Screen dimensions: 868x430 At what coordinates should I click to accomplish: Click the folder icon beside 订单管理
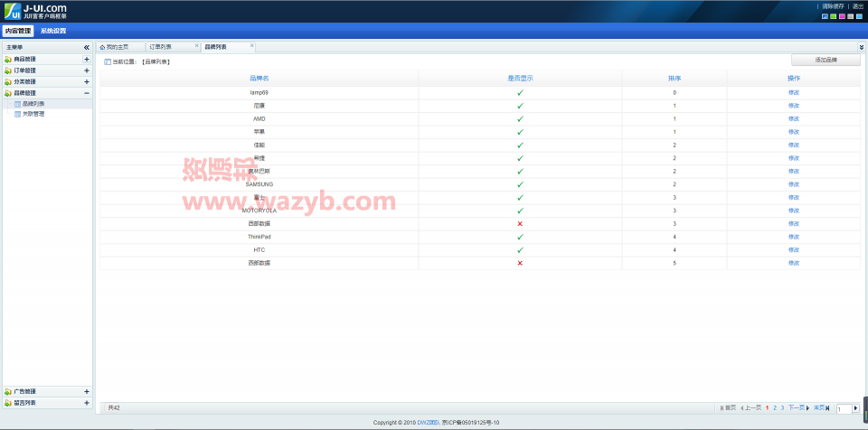[x=8, y=70]
